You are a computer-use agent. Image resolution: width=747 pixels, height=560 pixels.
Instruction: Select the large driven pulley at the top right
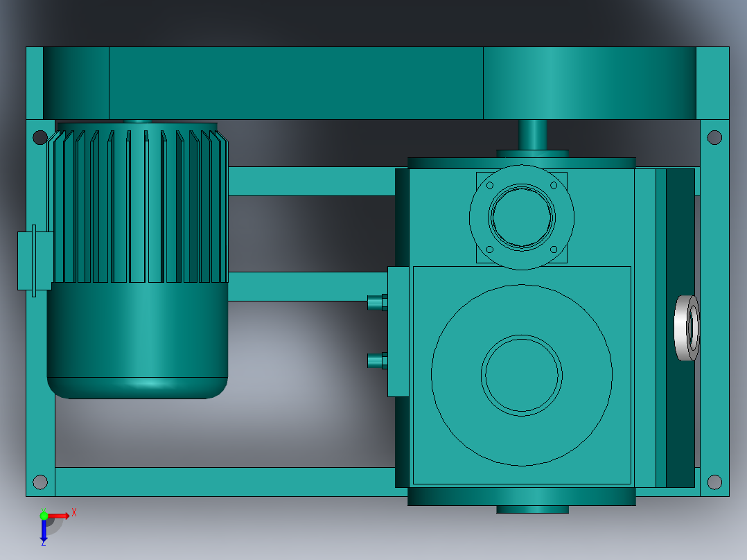(590, 83)
